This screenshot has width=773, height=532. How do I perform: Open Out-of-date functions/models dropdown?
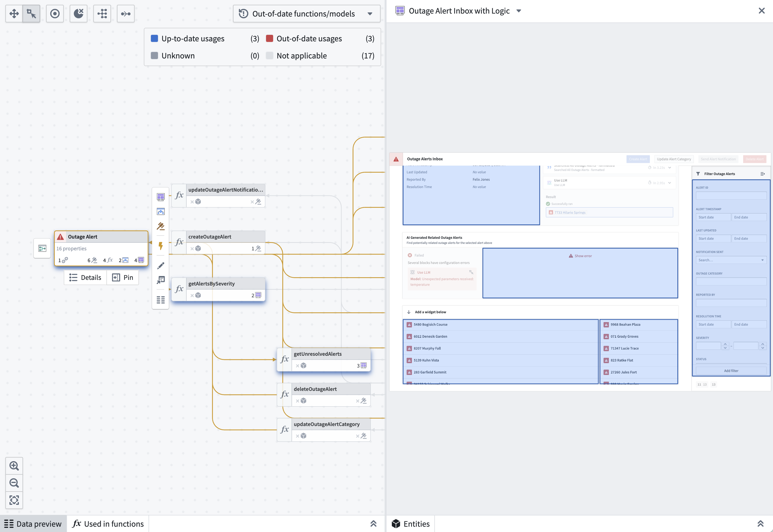[x=307, y=14]
